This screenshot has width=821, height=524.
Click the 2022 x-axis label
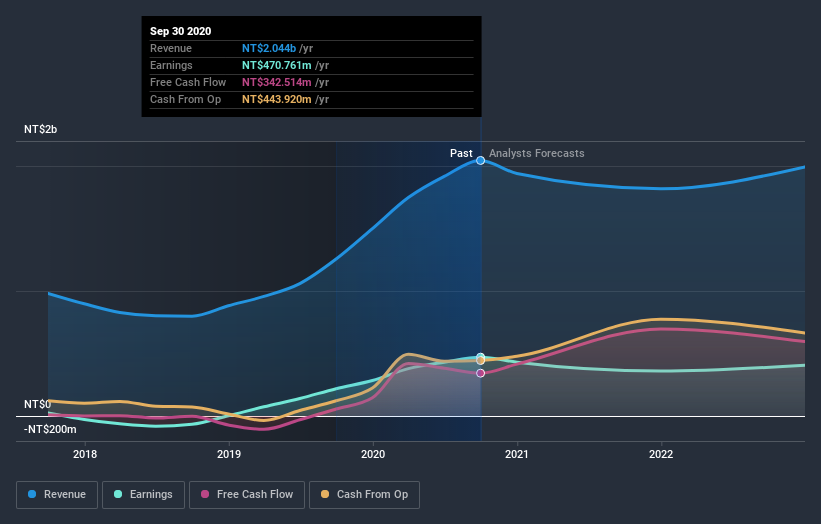[661, 454]
